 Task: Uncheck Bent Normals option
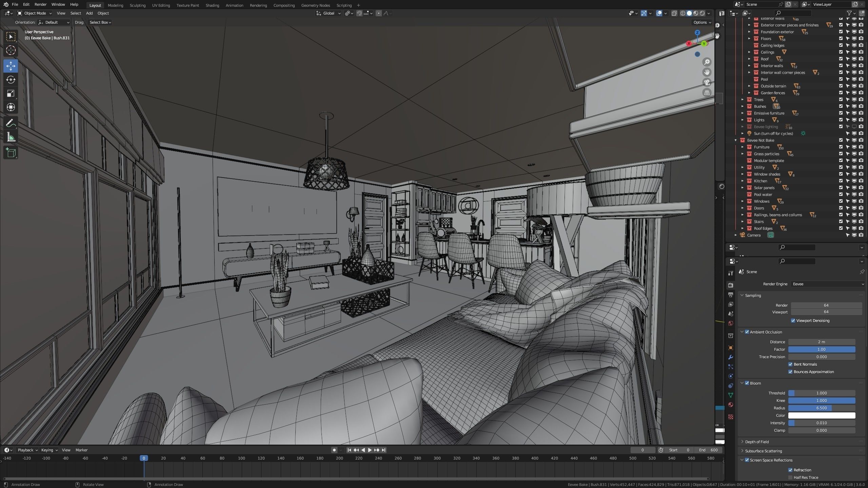pos(790,364)
